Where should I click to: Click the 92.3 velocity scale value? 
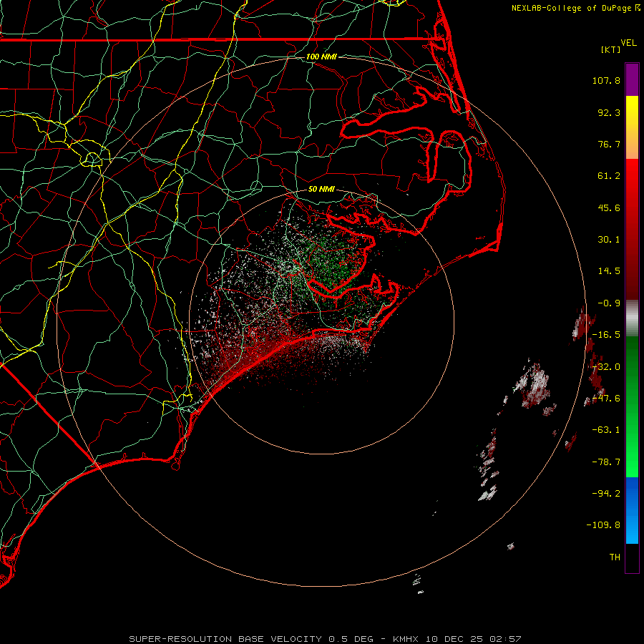click(x=609, y=112)
